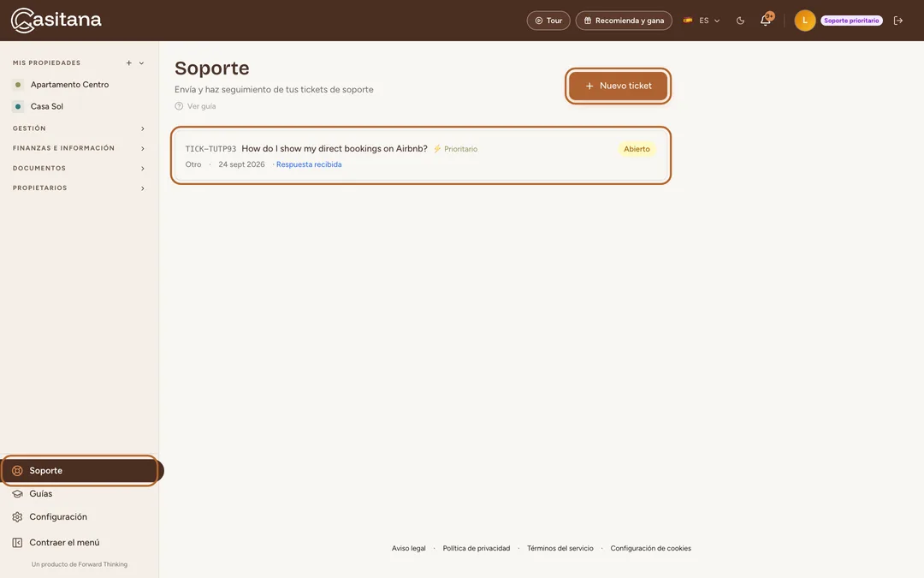Image resolution: width=924 pixels, height=578 pixels.
Task: Open Recomienda y gana
Action: click(624, 21)
